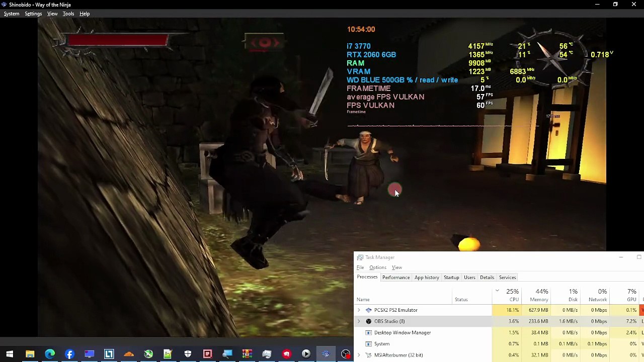This screenshot has height=362, width=644.
Task: Open the Facebook taskbar icon
Action: tap(69, 354)
